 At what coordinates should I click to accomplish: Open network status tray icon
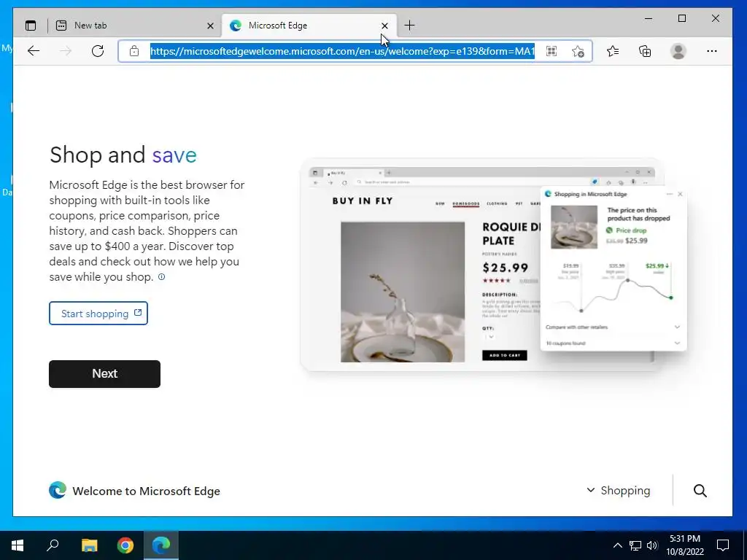pyautogui.click(x=635, y=545)
